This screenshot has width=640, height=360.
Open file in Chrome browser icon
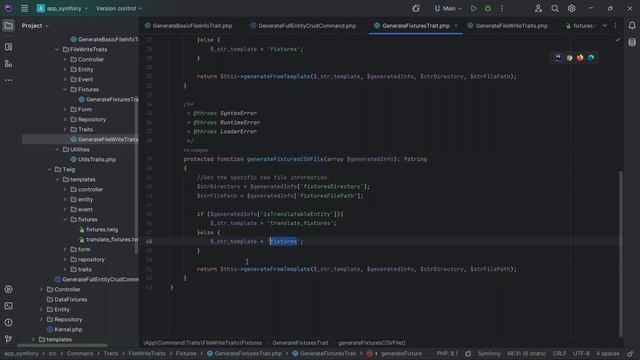click(x=569, y=58)
